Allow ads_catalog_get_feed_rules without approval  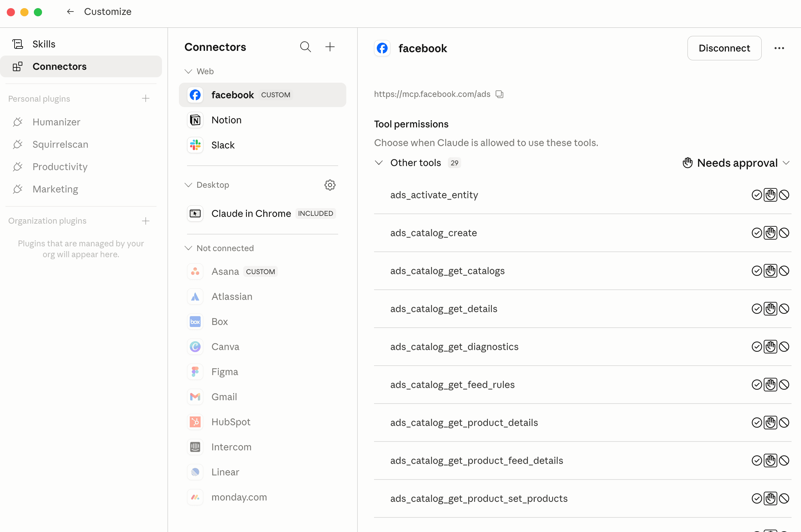tap(757, 385)
